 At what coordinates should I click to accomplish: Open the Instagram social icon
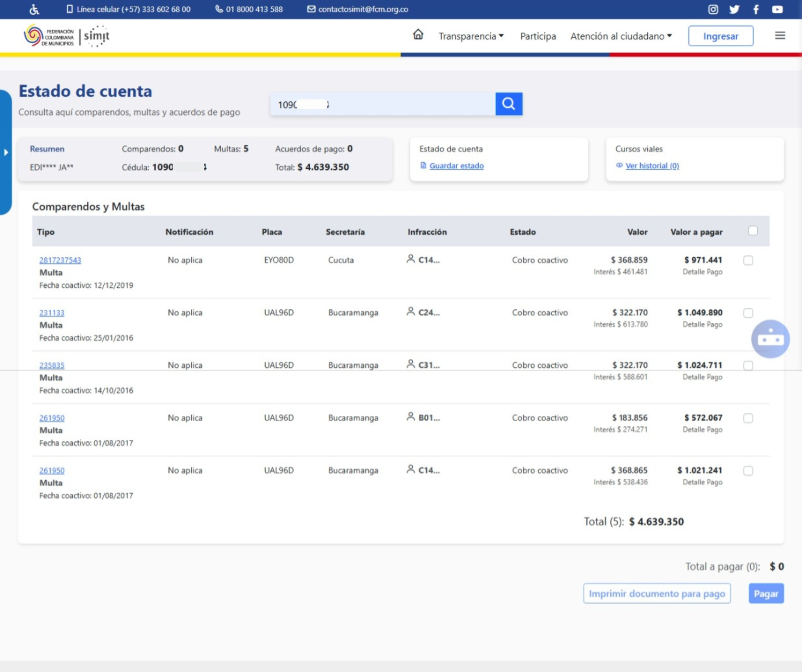point(713,9)
